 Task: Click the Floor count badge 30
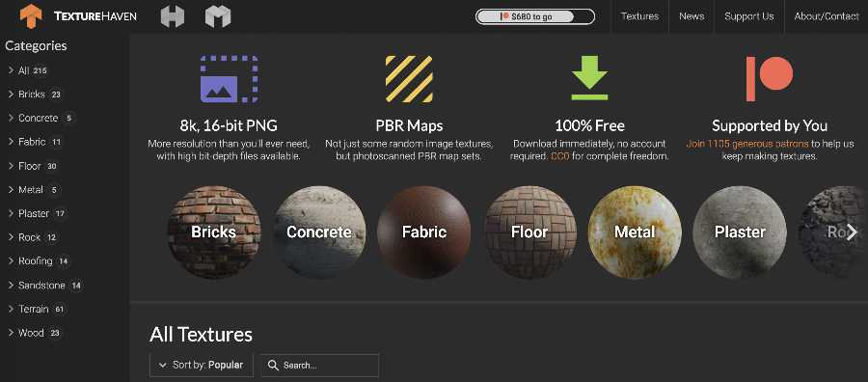tap(52, 166)
